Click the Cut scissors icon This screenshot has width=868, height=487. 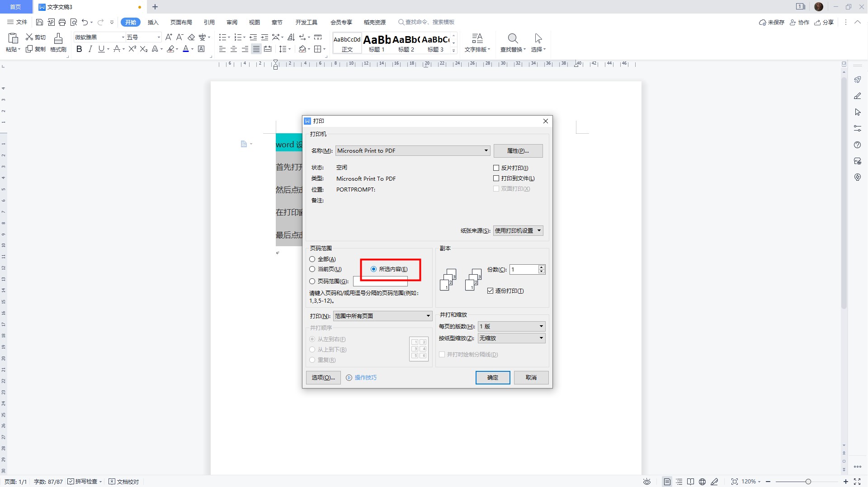tap(29, 37)
